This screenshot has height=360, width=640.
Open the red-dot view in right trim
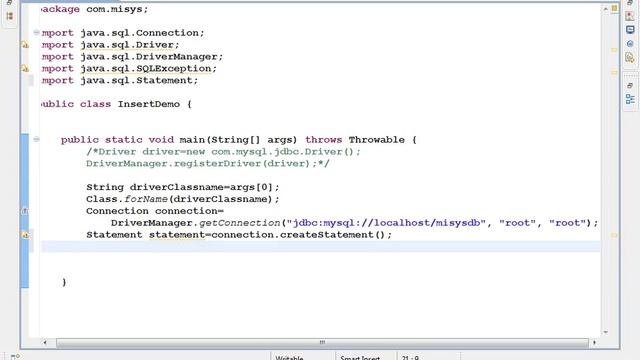(x=630, y=16)
